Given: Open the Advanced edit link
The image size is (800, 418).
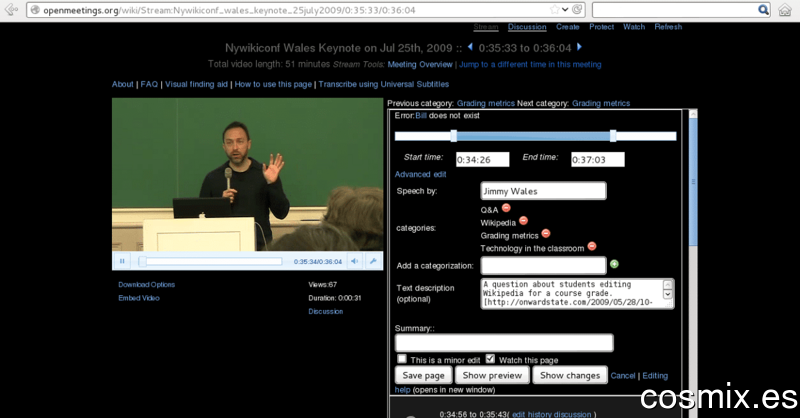Looking at the screenshot, I should click(x=420, y=174).
